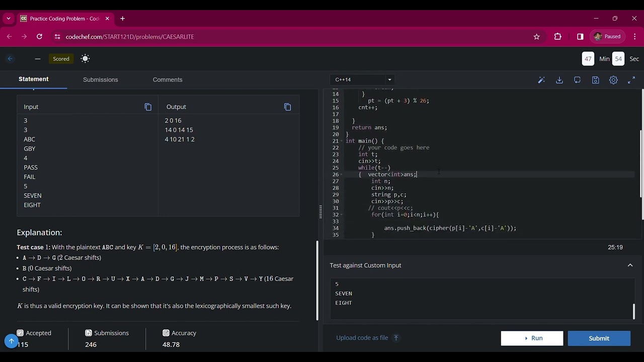Save the code with the disk icon

tap(595, 80)
